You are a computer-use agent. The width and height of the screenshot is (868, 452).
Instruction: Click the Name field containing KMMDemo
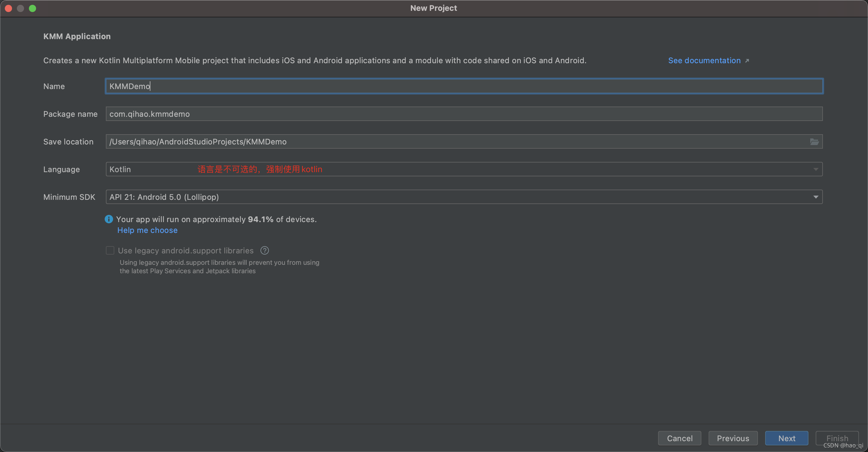coord(464,86)
